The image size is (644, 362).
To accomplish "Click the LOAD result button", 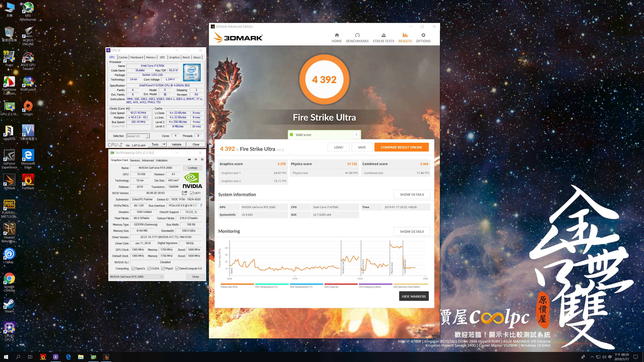I will click(x=338, y=147).
